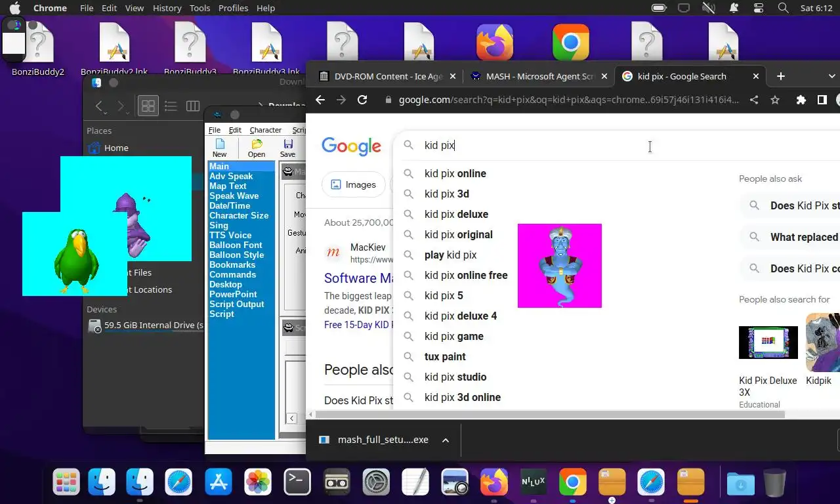Open App Store from the dock

tap(219, 482)
